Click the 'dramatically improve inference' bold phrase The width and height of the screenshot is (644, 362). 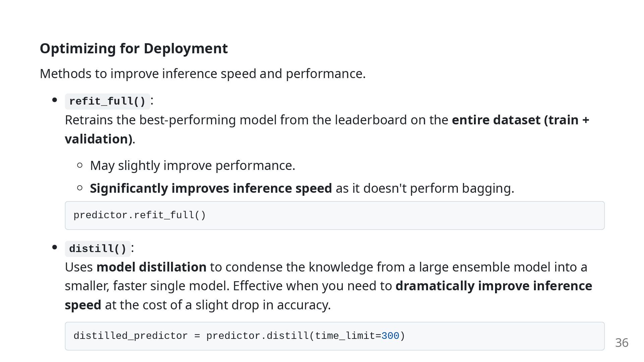pyautogui.click(x=494, y=286)
